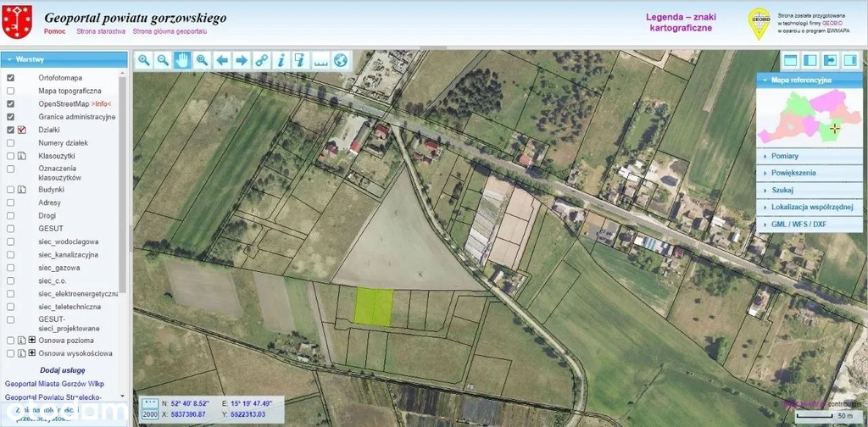Screen dimensions: 868x427
Task: Click the chain link share icon
Action: [x=261, y=60]
